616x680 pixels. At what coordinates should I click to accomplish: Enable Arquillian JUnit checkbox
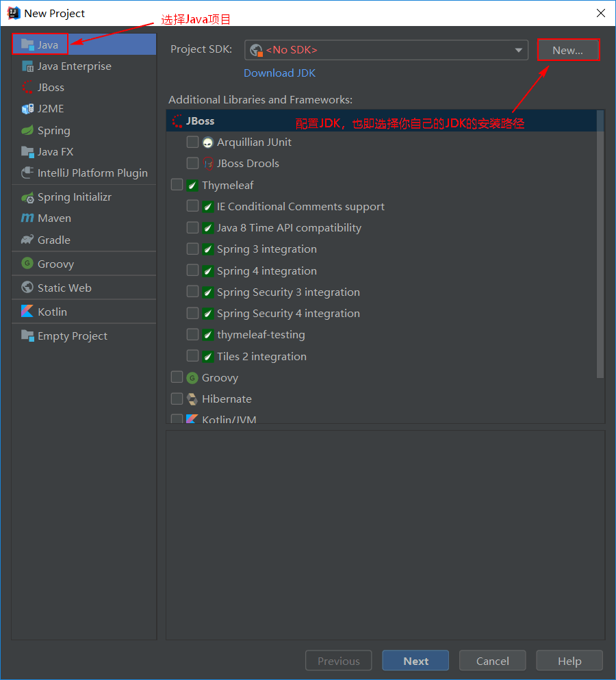point(192,142)
